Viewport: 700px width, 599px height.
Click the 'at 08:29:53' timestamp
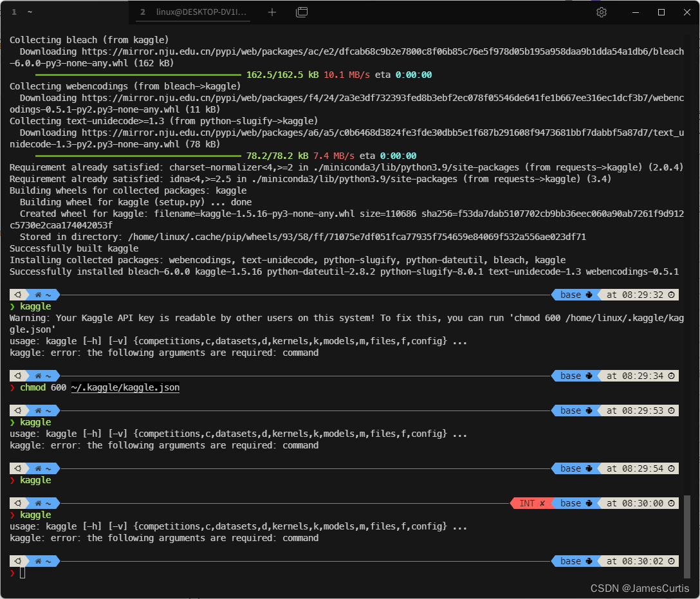[x=635, y=410]
